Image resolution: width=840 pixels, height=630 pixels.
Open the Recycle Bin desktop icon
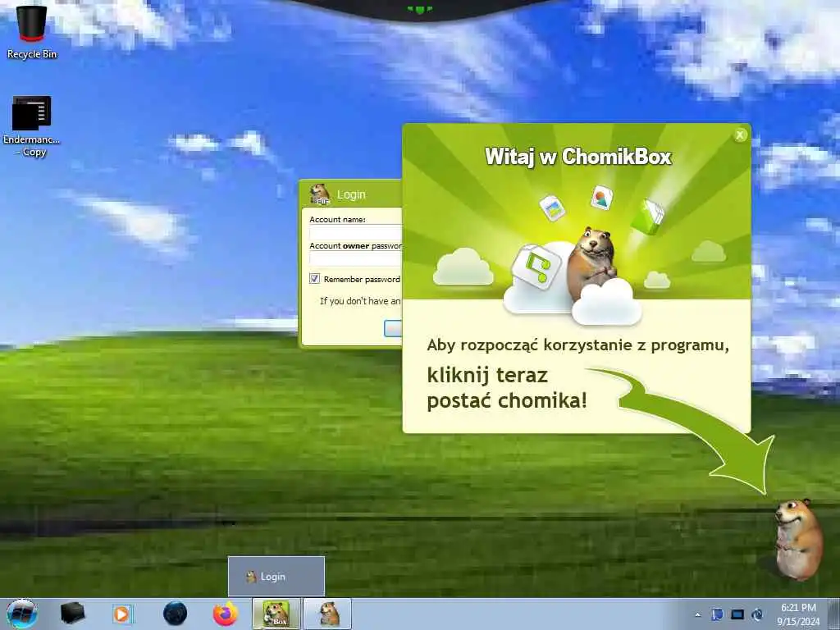tap(32, 31)
